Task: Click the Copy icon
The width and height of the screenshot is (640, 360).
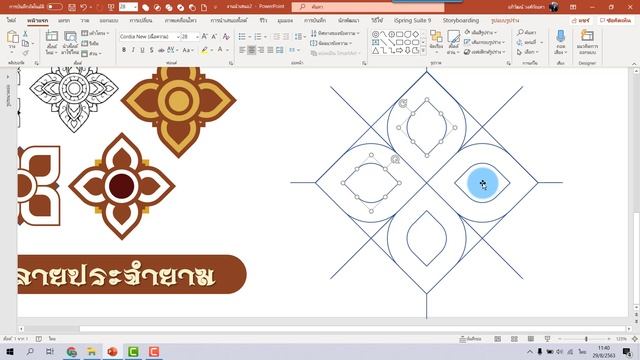Action: 25,43
